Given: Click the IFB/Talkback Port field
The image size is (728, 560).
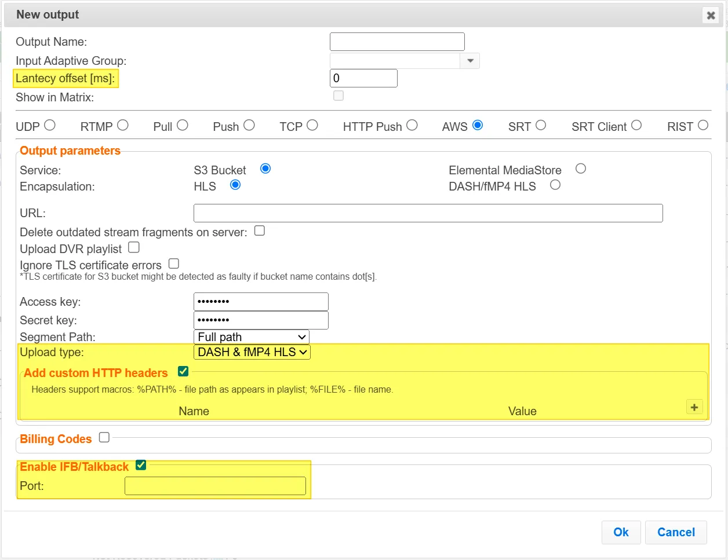Looking at the screenshot, I should tap(215, 486).
